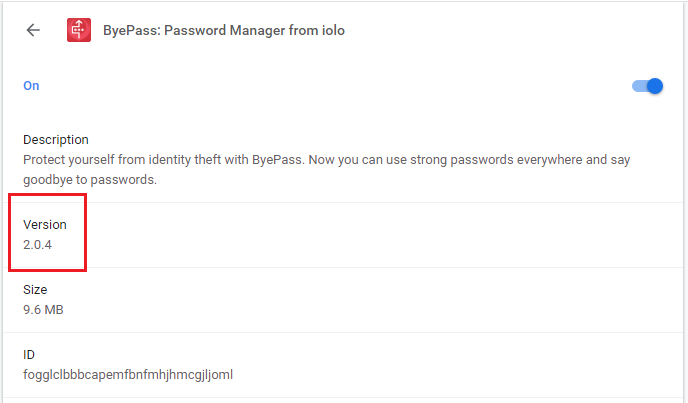Go back using the left arrow
688x403 pixels.
pos(33,30)
